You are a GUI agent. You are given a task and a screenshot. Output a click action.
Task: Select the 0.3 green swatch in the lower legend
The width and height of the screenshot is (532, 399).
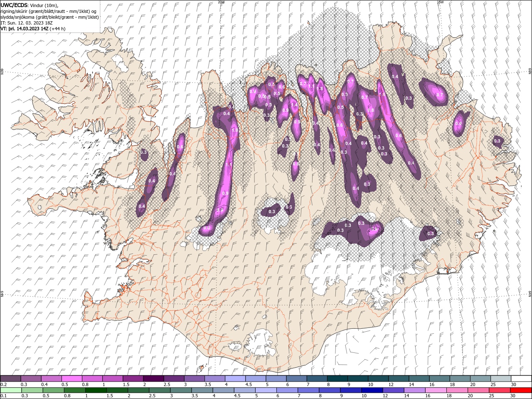32,390
